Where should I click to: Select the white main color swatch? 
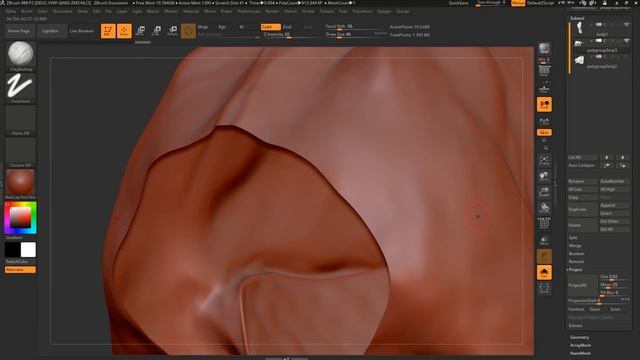point(28,250)
